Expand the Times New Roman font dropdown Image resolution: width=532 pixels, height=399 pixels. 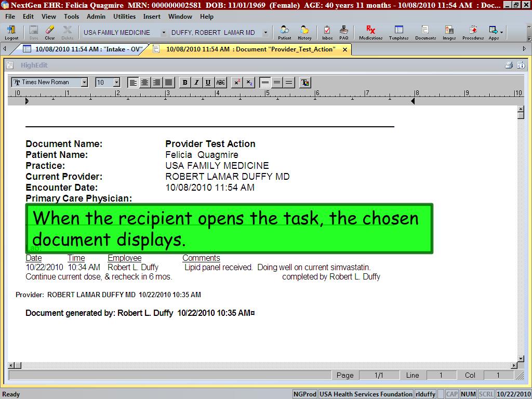click(x=84, y=83)
